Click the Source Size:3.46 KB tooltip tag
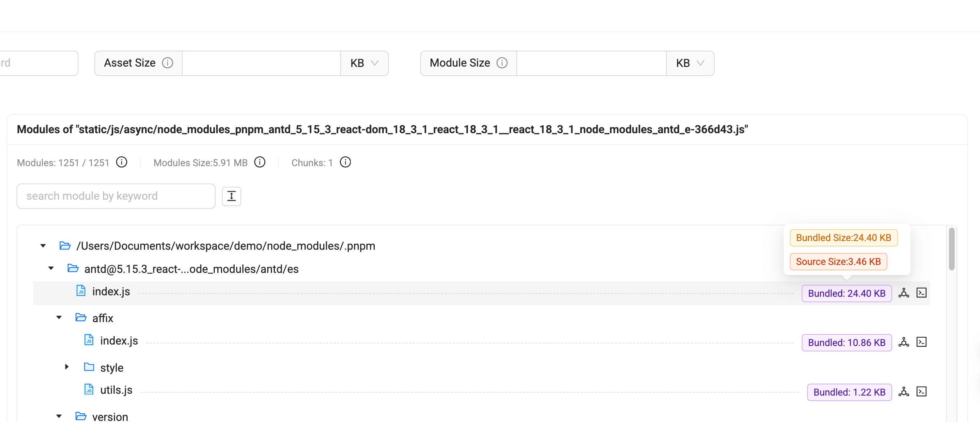Viewport: 980px width, 422px height. click(x=838, y=262)
